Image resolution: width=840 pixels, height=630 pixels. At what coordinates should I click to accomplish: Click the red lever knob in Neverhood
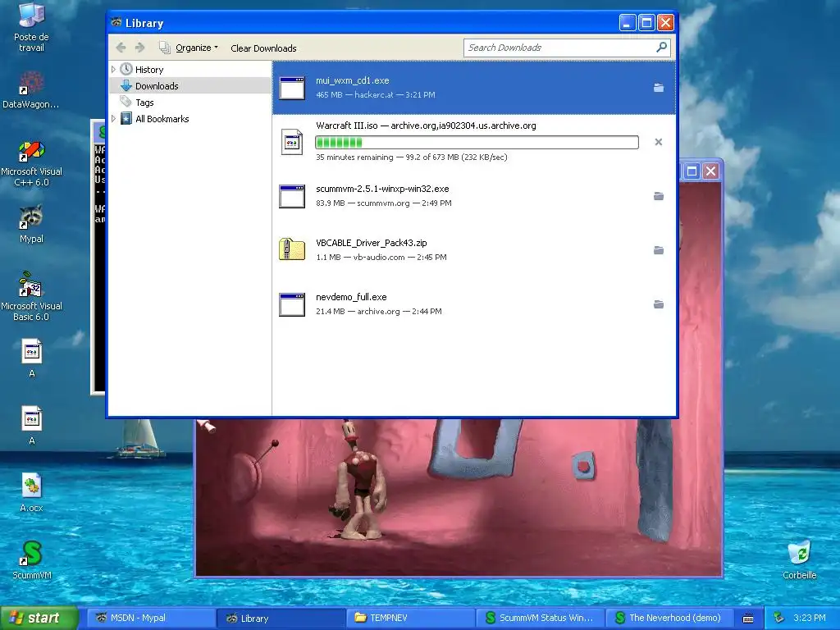coord(275,443)
